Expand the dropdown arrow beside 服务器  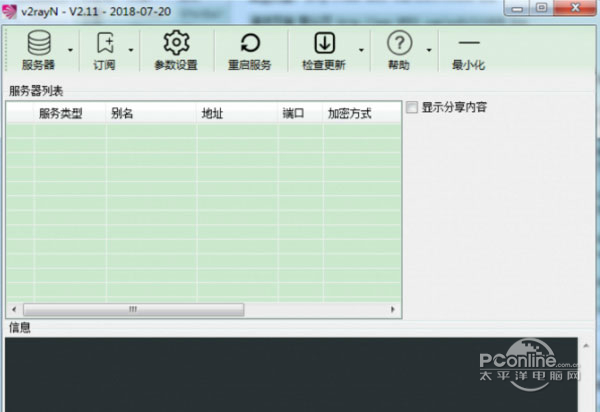click(x=70, y=50)
